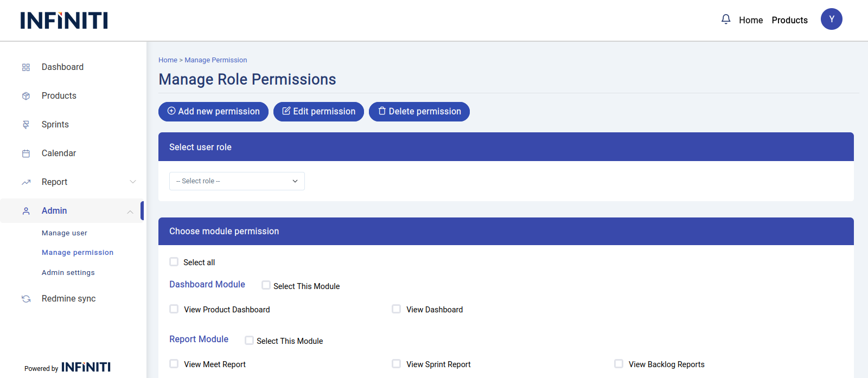The image size is (868, 378).
Task: Tick the View Sprint Report checkbox
Action: [x=397, y=364]
